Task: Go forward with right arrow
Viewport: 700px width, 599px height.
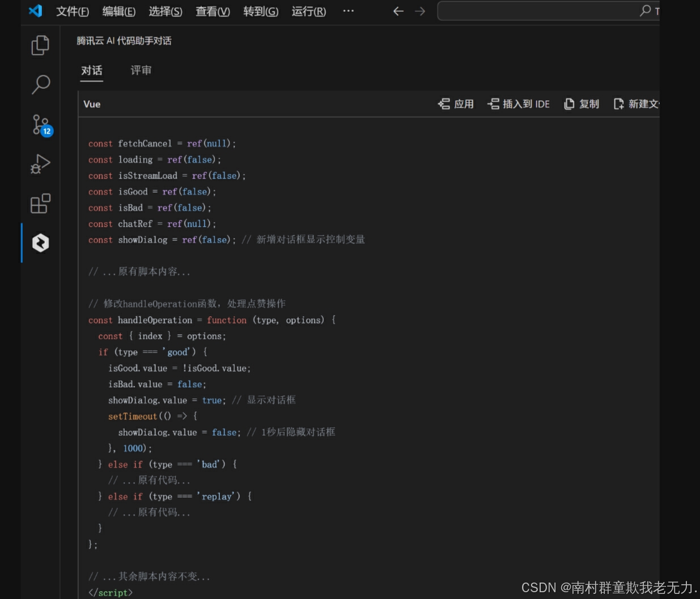Action: [x=420, y=11]
